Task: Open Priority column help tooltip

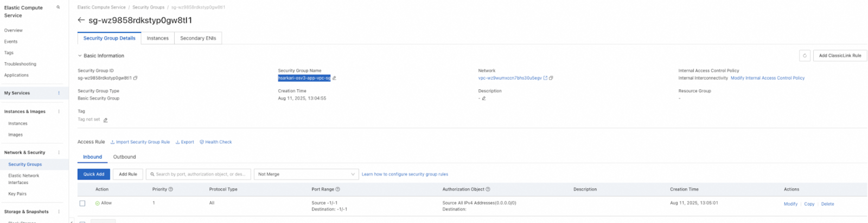Action: [171, 189]
